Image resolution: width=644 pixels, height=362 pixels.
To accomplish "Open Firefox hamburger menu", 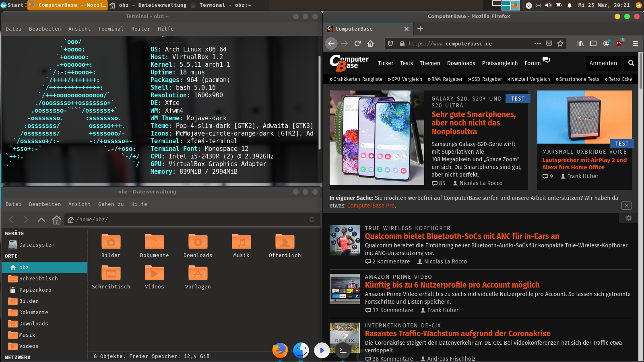I will point(636,43).
